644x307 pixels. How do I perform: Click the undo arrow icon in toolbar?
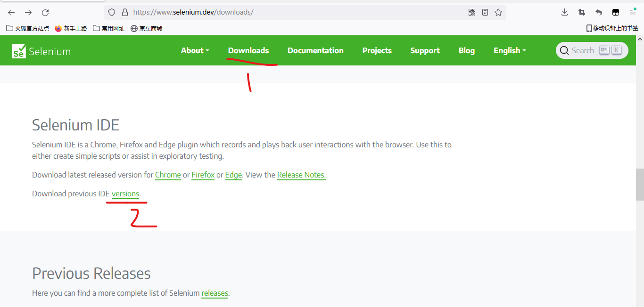tap(599, 12)
